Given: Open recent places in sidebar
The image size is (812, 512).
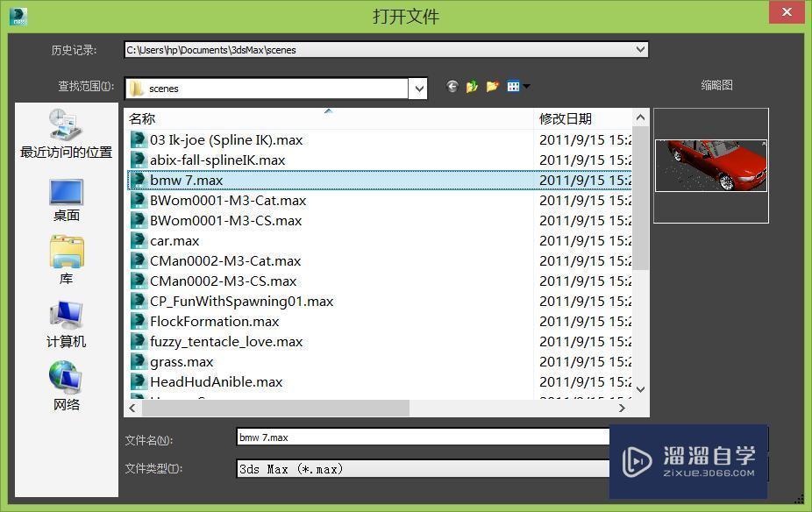Looking at the screenshot, I should tap(67, 133).
